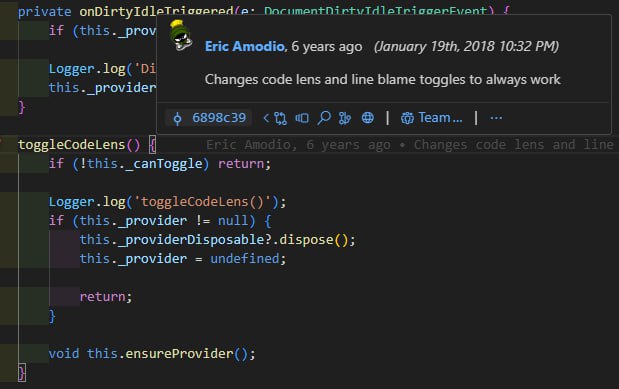Viewport: 619px width, 389px height.
Task: Open the commit graph branch icon
Action: point(345,118)
